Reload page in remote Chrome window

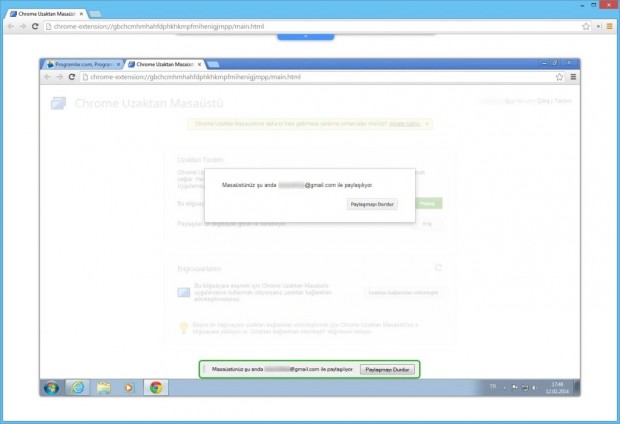coord(72,77)
